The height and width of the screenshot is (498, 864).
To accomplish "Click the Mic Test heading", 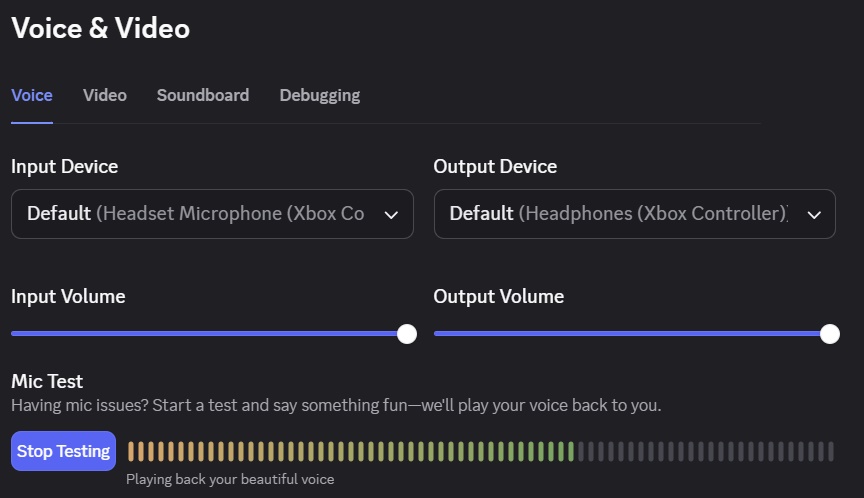I will 47,381.
